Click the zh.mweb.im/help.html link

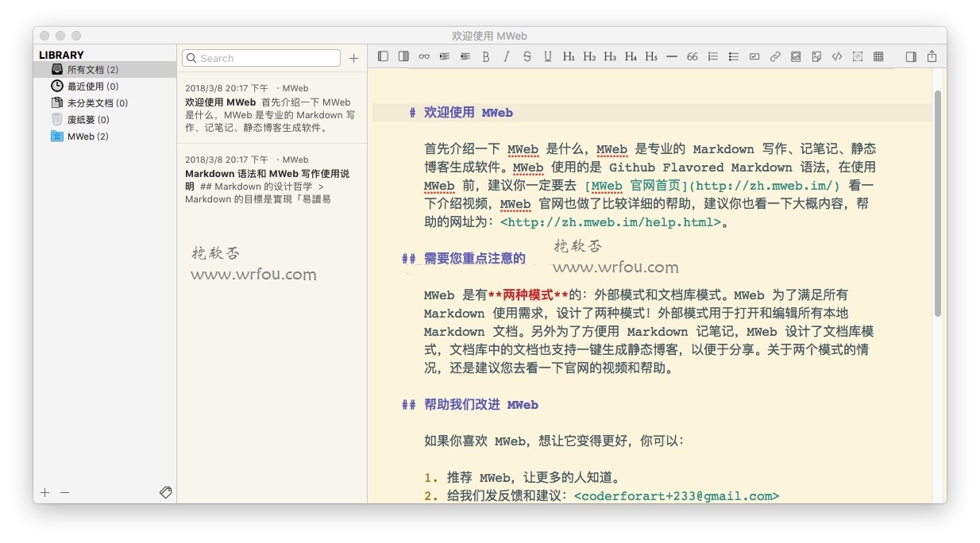[x=611, y=222]
